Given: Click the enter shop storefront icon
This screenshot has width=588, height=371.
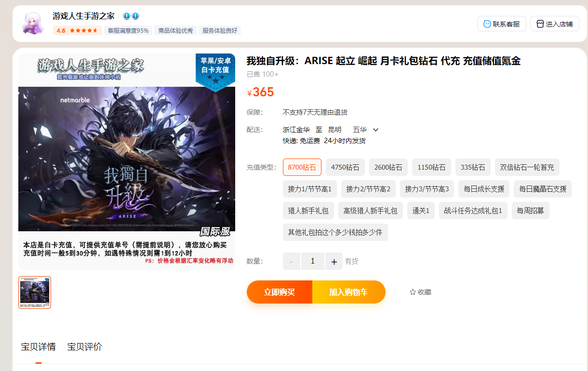Looking at the screenshot, I should pos(540,24).
